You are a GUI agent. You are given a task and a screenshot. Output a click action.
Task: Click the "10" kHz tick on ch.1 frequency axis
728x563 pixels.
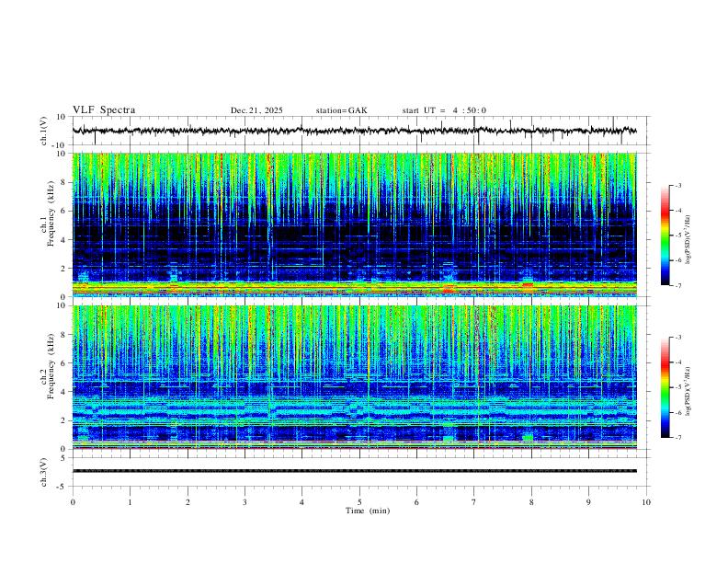point(62,154)
